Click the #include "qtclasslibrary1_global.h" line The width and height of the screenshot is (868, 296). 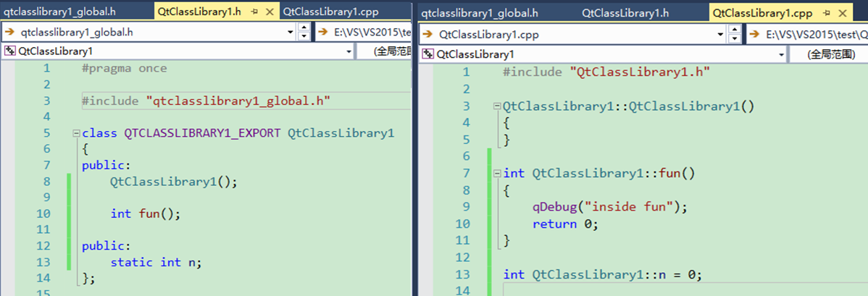point(206,101)
